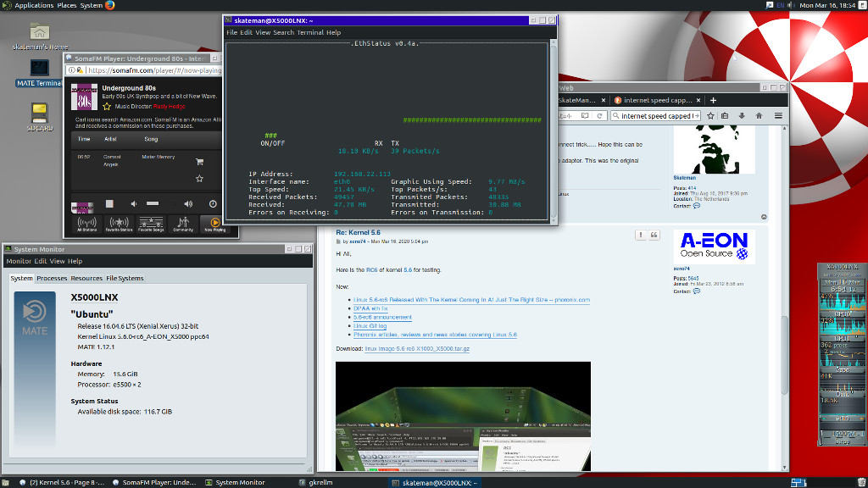Open Terminal menu in terminal window
The width and height of the screenshot is (868, 488).
click(x=310, y=33)
